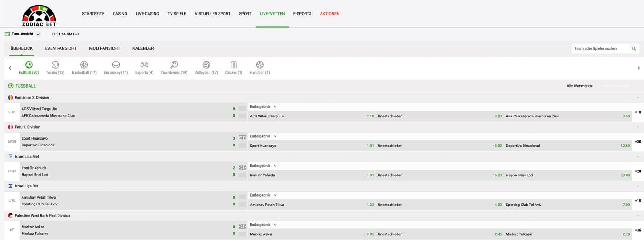Open the Eishockey sport filter
Viewport: 644px width, 240px height.
click(116, 65)
